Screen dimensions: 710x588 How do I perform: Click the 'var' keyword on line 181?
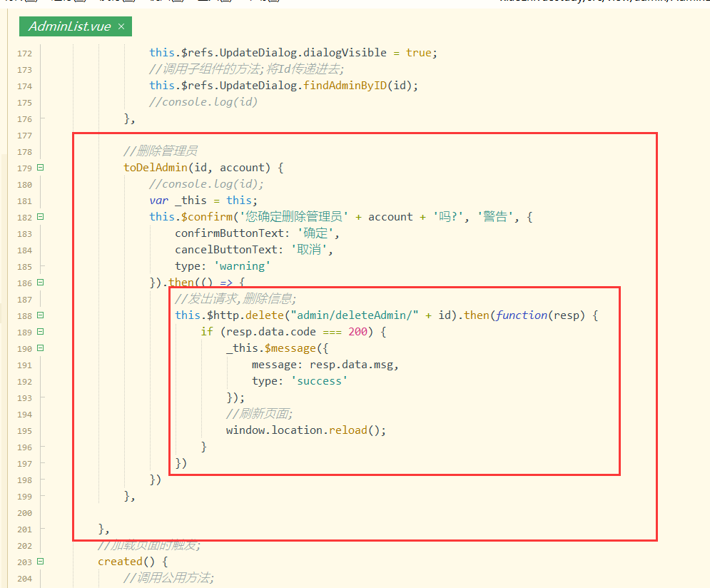[159, 201]
